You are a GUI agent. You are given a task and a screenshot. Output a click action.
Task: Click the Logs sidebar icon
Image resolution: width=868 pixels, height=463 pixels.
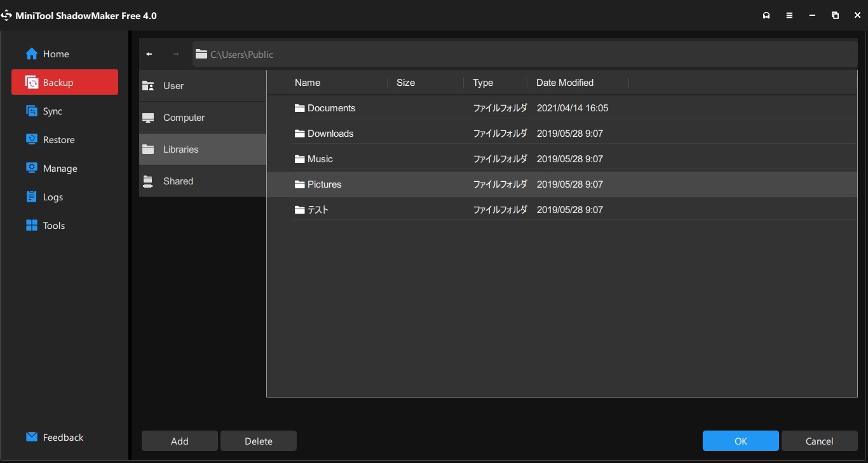pos(32,197)
